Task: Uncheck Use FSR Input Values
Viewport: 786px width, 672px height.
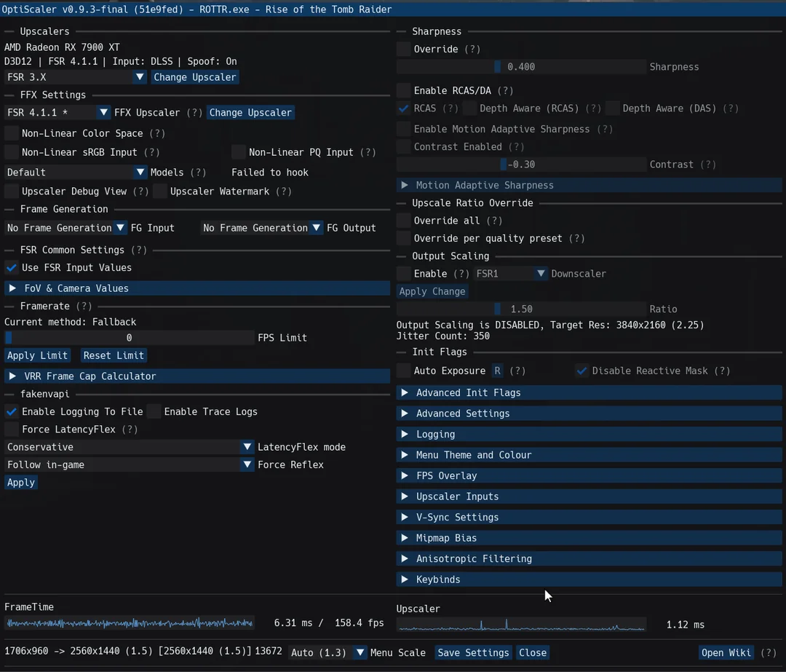Action: click(11, 268)
